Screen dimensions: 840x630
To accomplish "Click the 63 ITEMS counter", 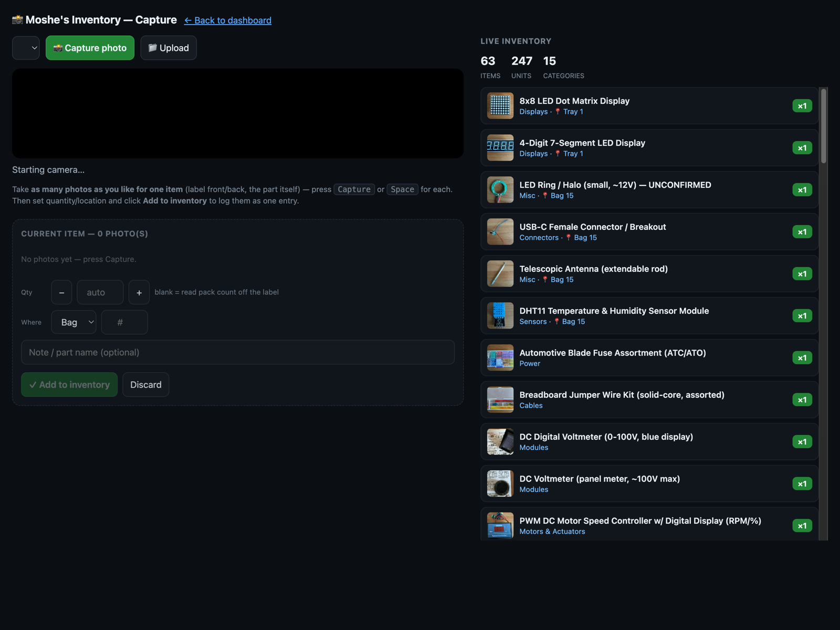I will 490,67.
